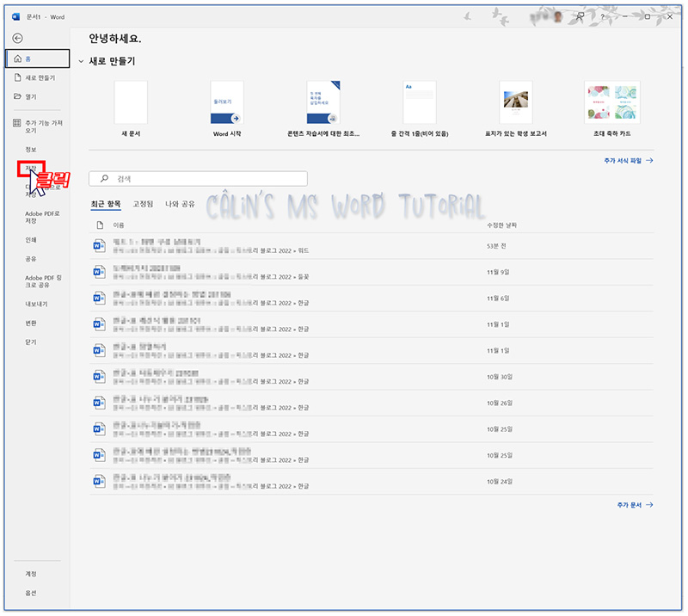Screen dimensions: 688x616
Task: Choose Adobe PDF로 저장 in sidebar
Action: point(42,217)
